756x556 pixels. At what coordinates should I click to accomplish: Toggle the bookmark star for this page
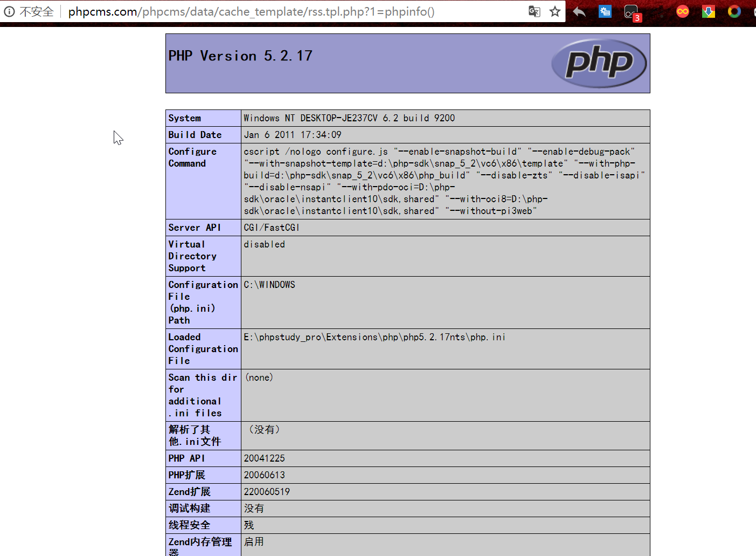pyautogui.click(x=555, y=11)
